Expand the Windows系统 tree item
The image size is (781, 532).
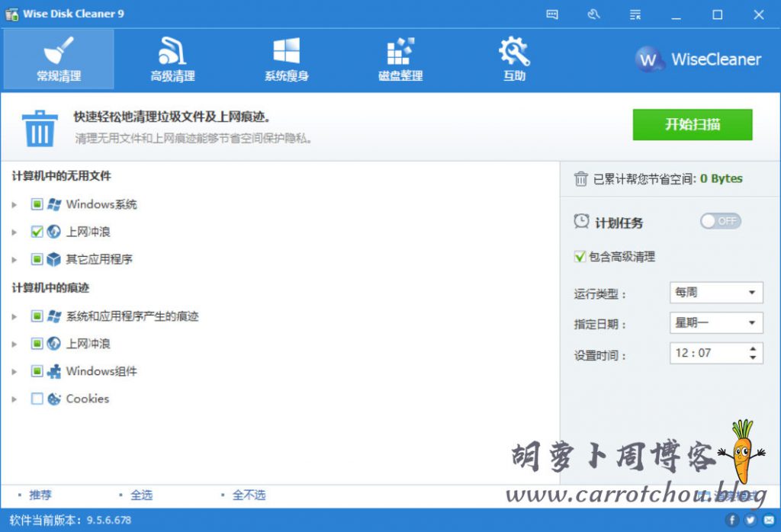[14, 204]
